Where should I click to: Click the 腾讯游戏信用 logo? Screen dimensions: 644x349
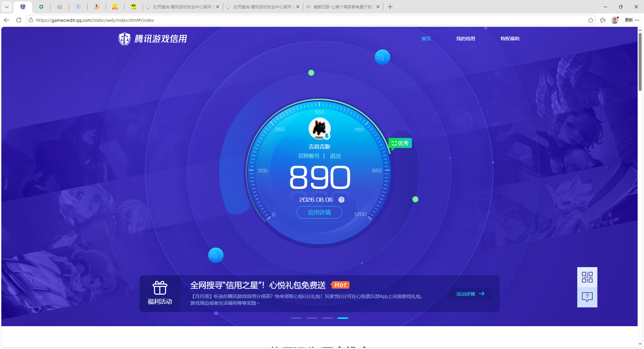[x=153, y=39]
